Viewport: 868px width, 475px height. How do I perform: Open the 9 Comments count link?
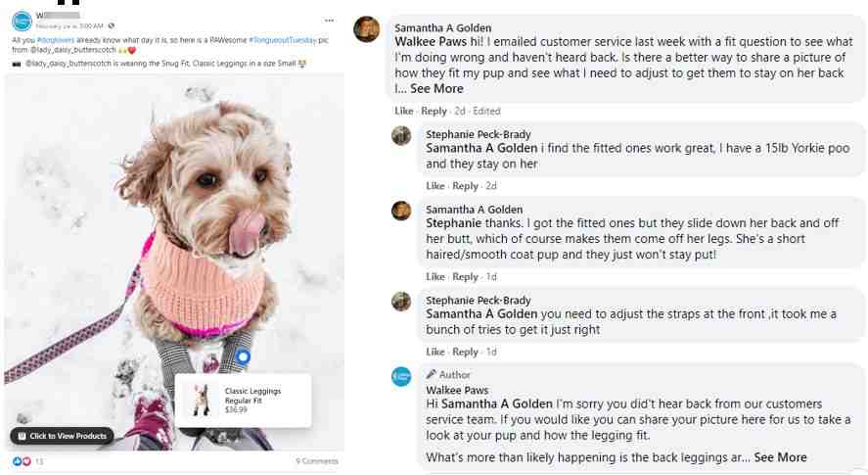317,461
